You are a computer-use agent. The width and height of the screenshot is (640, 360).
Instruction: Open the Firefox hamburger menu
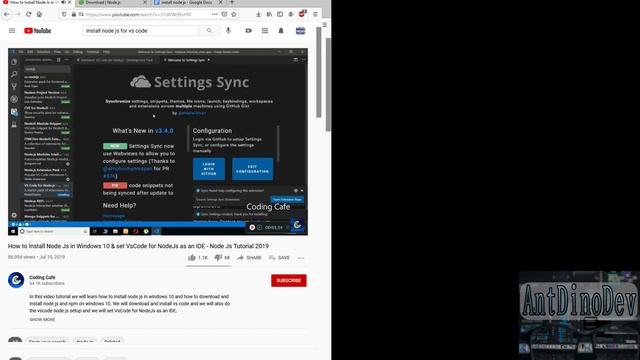pyautogui.click(x=315, y=14)
